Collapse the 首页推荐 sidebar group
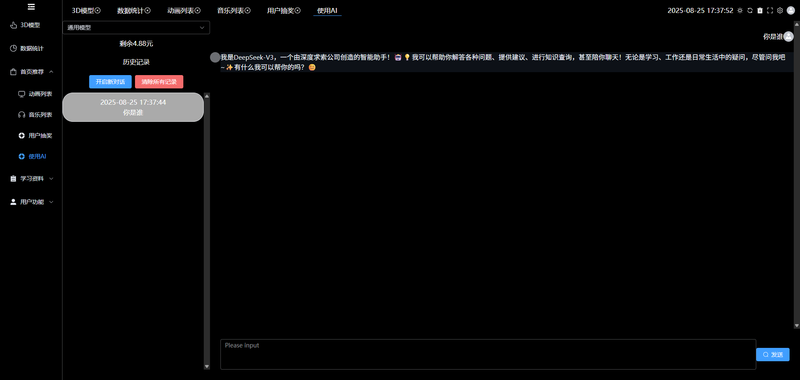This screenshot has height=380, width=800. pyautogui.click(x=31, y=72)
